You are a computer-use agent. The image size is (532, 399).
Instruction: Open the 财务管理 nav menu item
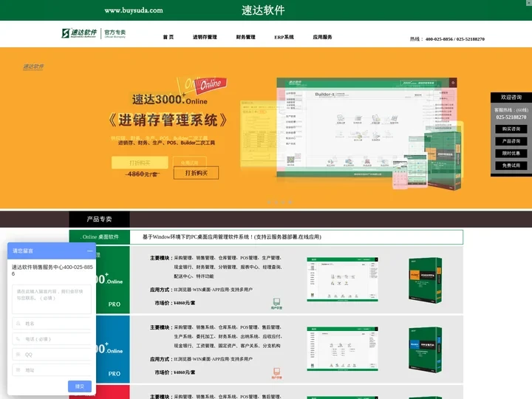(245, 37)
